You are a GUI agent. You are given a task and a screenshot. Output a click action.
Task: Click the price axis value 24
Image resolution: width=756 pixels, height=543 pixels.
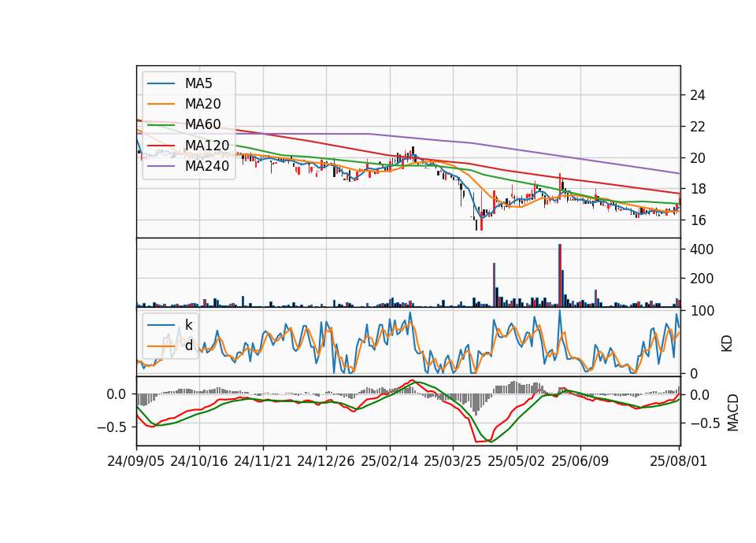(x=698, y=95)
